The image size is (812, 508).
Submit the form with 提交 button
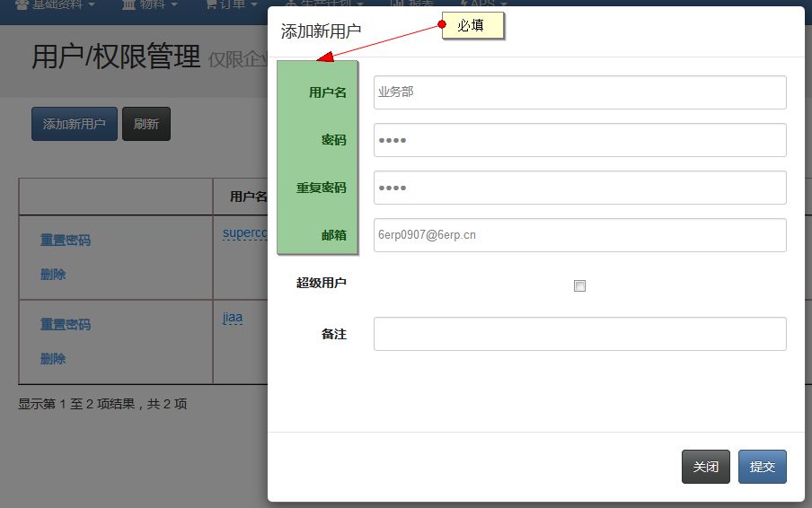pos(762,467)
